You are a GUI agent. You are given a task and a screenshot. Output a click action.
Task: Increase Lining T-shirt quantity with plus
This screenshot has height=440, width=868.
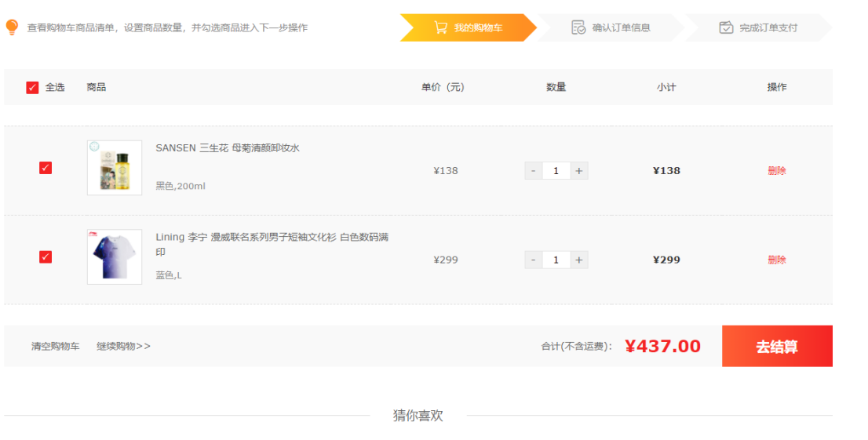(579, 260)
